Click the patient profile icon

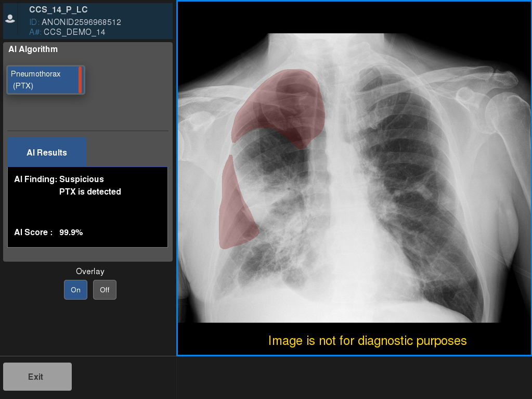click(10, 19)
